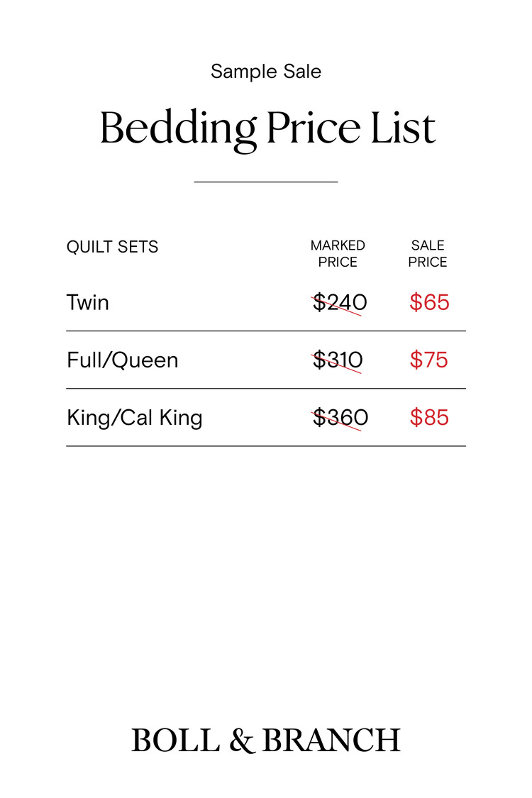Click the divider line below Full/Queen row
Viewport: 532px width, 798px height.
266,389
